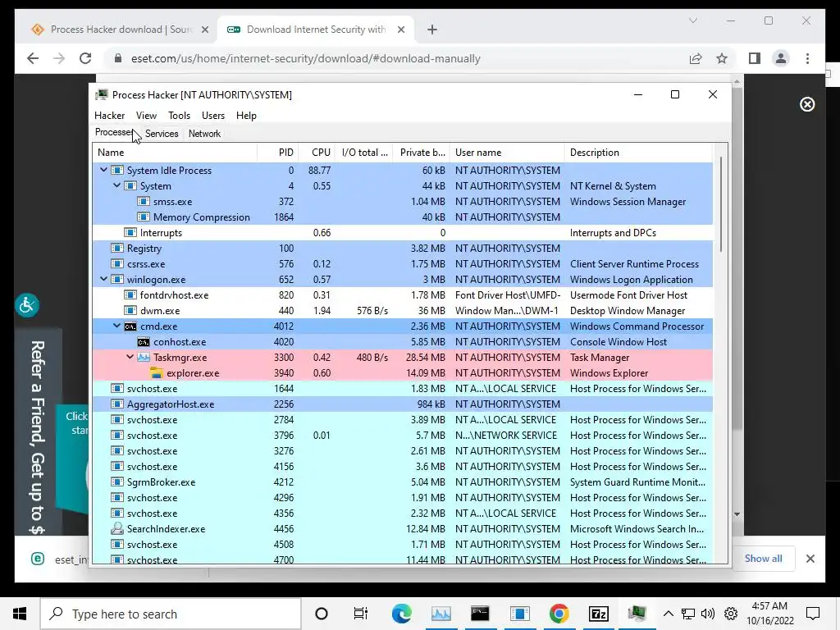Viewport: 840px width, 630px height.
Task: Open Task Manager from the taskbar
Action: [441, 614]
